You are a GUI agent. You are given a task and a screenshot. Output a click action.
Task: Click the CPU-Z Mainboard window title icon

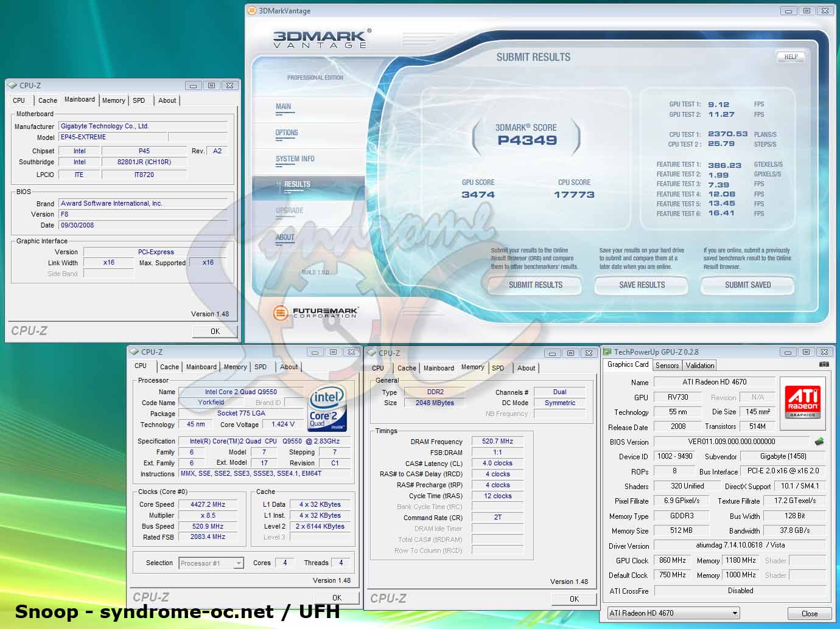click(12, 85)
